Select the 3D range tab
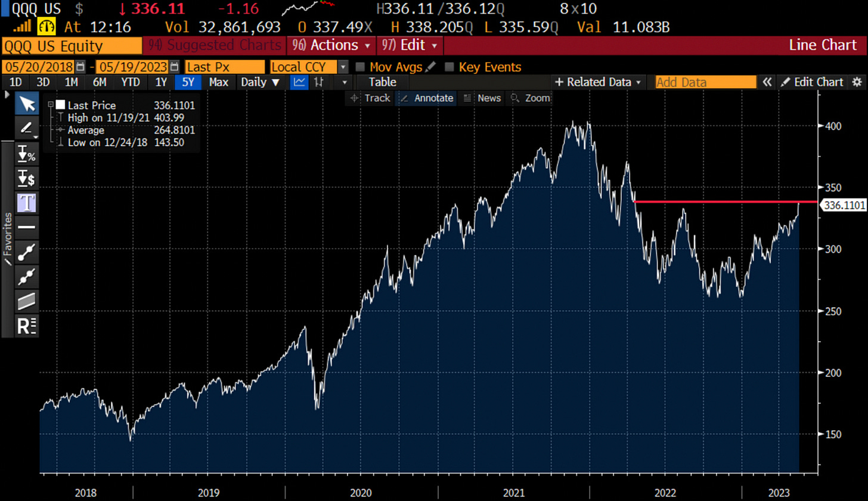This screenshot has width=868, height=501. 43,82
